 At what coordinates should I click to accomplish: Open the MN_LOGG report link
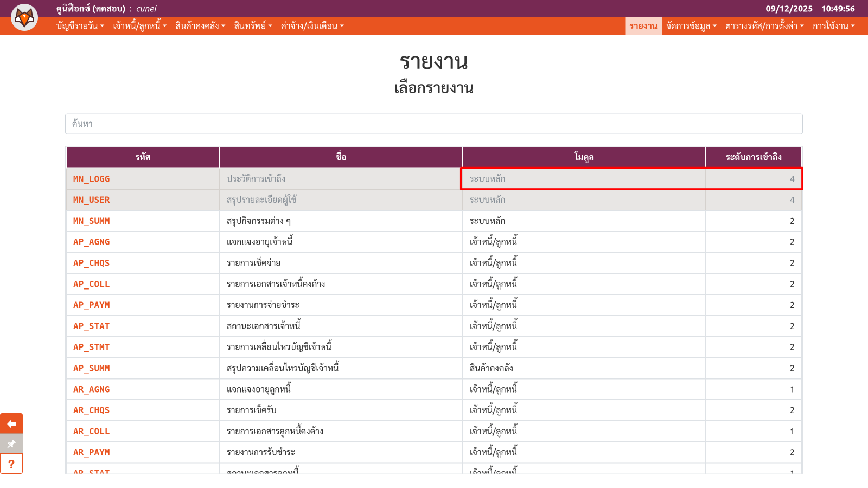tap(92, 179)
